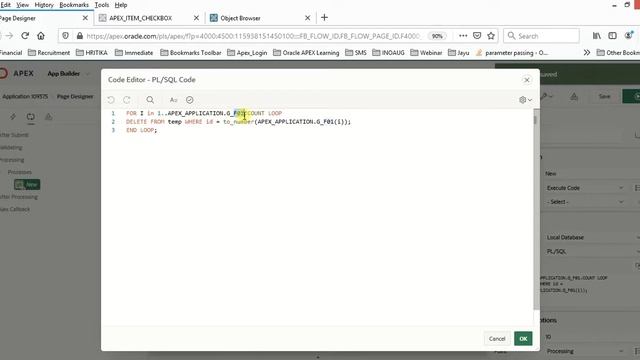Open the View menu
Viewport: 640px width, 360px height.
pyautogui.click(x=22, y=5)
